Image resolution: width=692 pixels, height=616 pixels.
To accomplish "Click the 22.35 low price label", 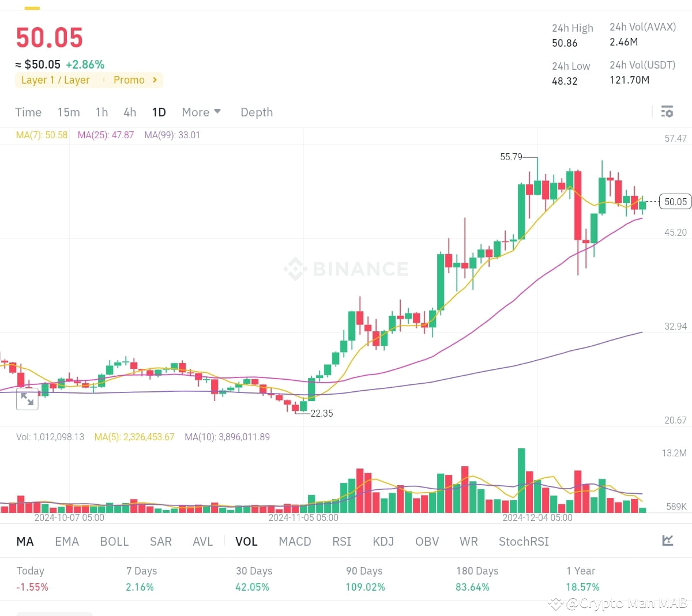I will click(321, 413).
